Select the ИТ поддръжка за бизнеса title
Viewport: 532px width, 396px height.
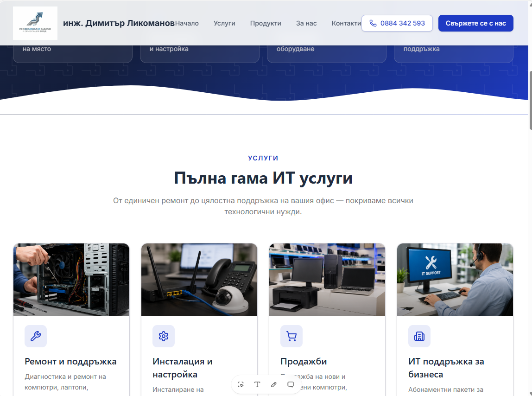click(x=446, y=368)
